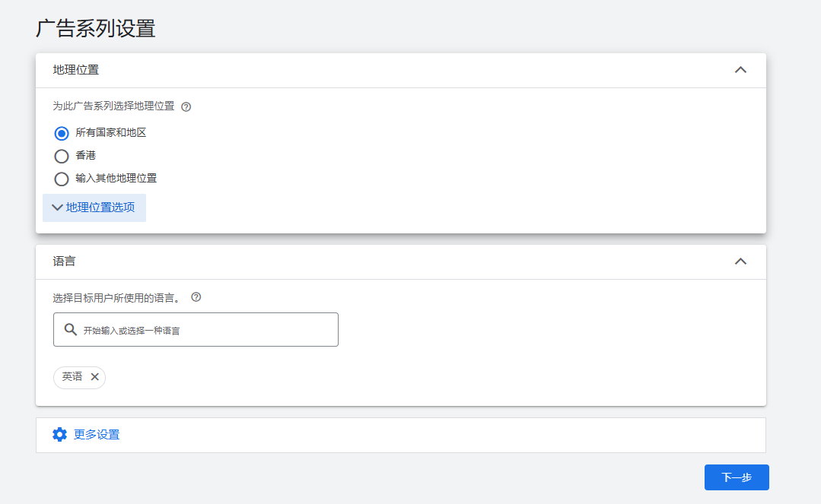
Task: Select the 输入其他地理位置 radio option
Action: [62, 179]
